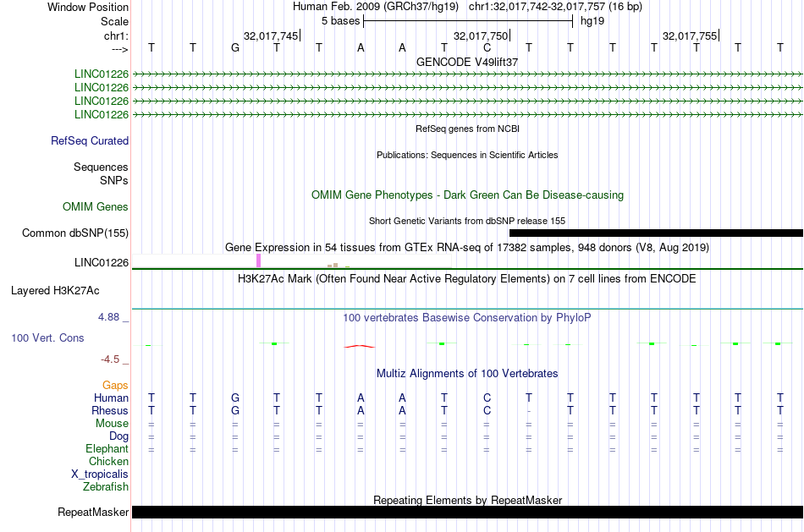This screenshot has width=804, height=532.
Task: Click the "4.88" conservation upper limit value
Action: (108, 317)
